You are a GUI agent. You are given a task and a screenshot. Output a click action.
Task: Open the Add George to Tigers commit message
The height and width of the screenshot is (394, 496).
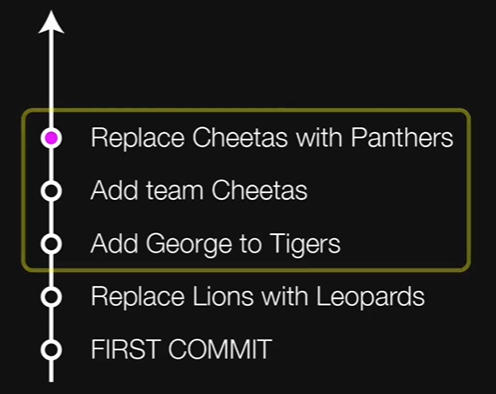tap(216, 244)
